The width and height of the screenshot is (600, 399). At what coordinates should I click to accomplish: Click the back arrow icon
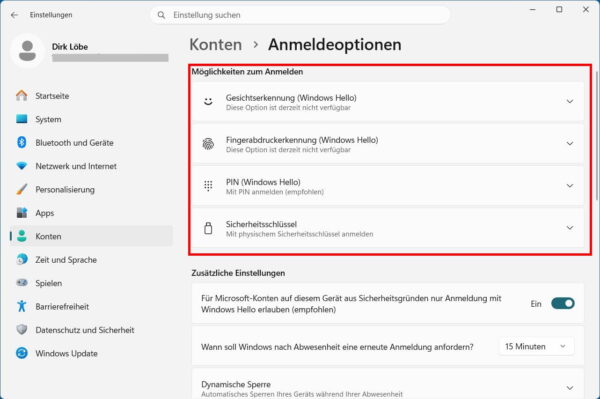click(x=15, y=15)
